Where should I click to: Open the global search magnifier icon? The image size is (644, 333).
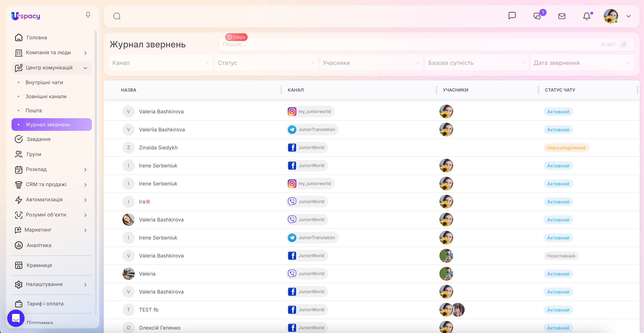tap(117, 16)
